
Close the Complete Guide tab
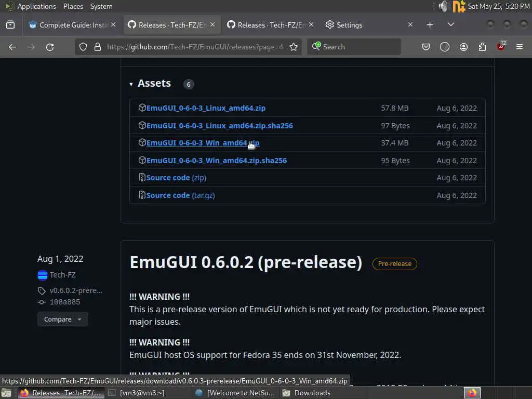click(113, 24)
